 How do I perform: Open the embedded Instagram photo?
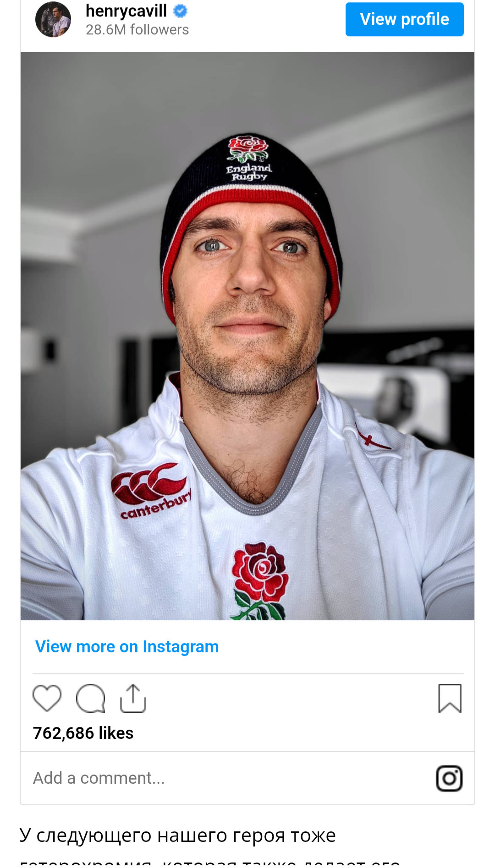coord(247,336)
